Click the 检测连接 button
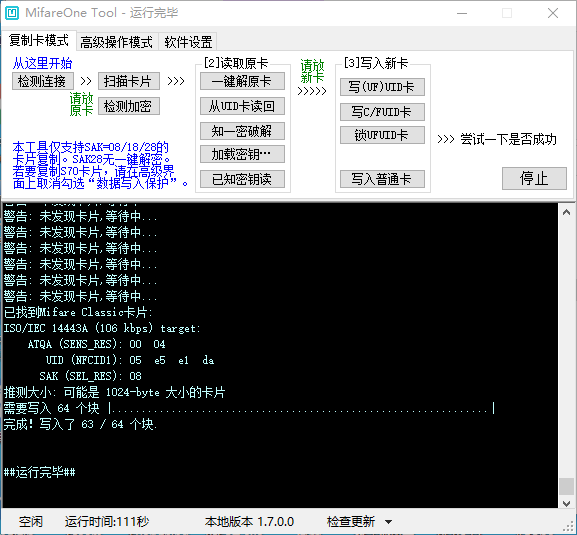This screenshot has width=577, height=535. tap(42, 81)
